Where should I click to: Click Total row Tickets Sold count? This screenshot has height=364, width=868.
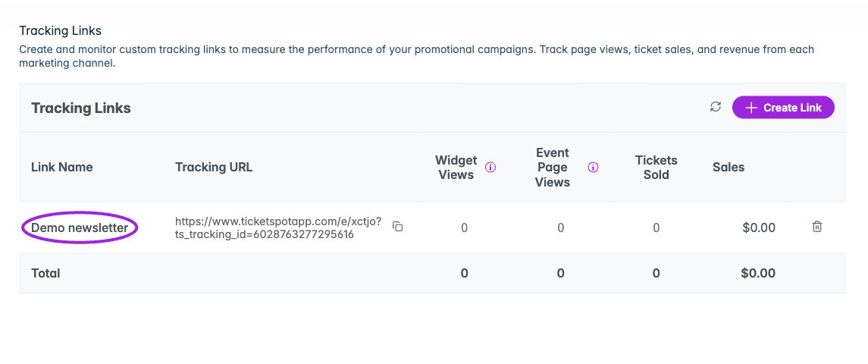tap(656, 273)
